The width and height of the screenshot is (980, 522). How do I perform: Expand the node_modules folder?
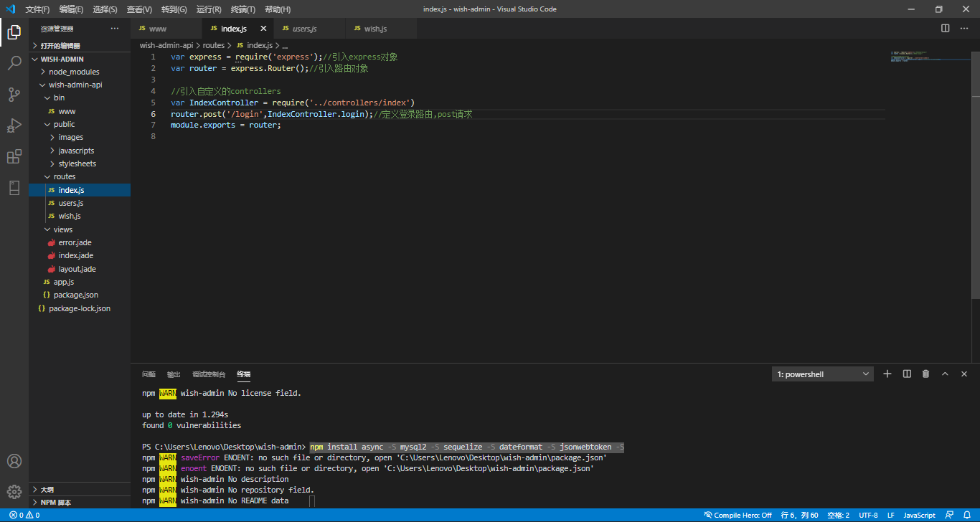click(80, 72)
